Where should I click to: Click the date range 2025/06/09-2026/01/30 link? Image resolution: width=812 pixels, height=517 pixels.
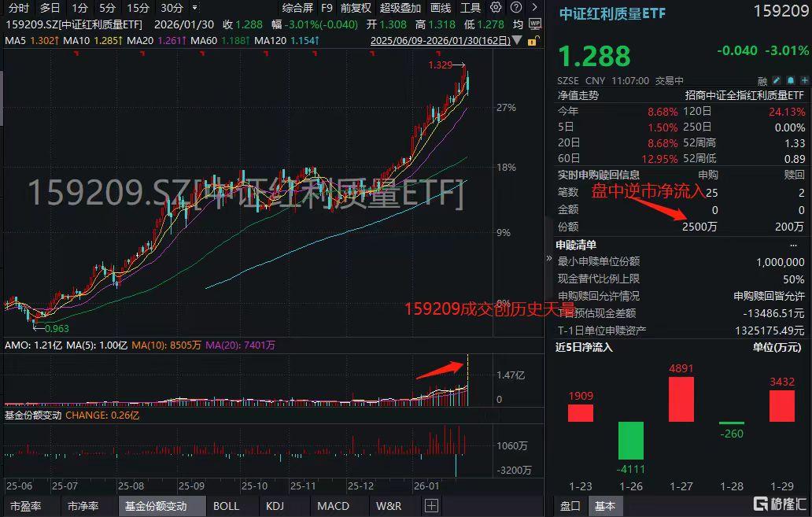click(x=441, y=40)
